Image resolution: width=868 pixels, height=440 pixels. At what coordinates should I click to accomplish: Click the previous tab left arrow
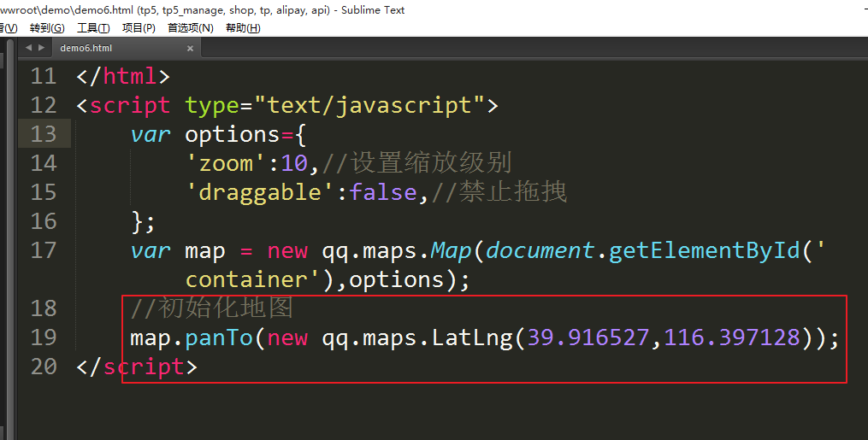coord(28,48)
